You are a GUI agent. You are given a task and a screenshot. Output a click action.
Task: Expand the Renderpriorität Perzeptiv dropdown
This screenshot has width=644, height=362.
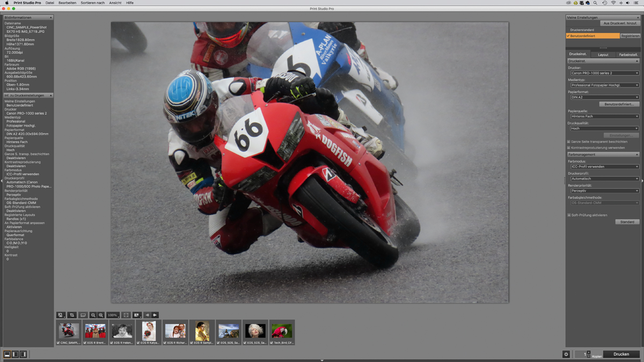pos(604,190)
